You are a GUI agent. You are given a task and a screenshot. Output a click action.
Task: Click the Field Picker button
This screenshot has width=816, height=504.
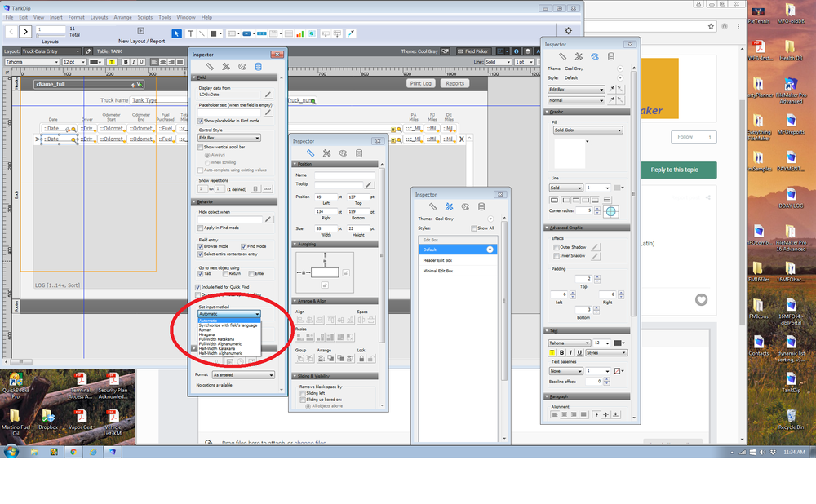(472, 51)
